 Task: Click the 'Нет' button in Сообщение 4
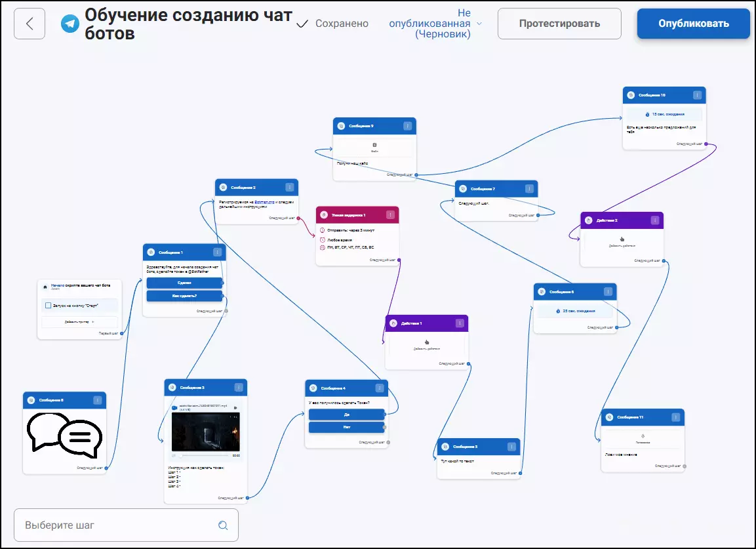347,427
